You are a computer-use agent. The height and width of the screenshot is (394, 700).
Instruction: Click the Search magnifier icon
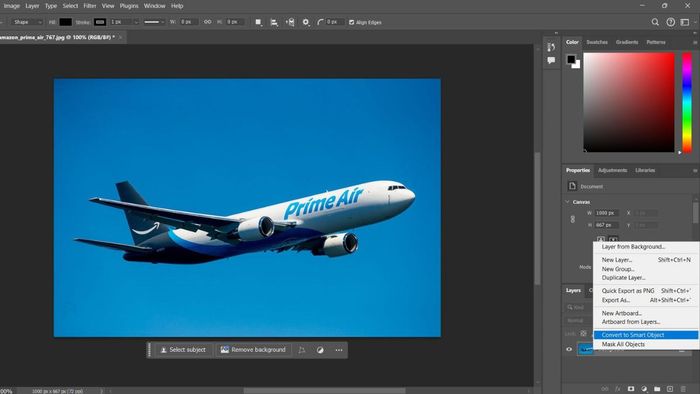point(655,22)
